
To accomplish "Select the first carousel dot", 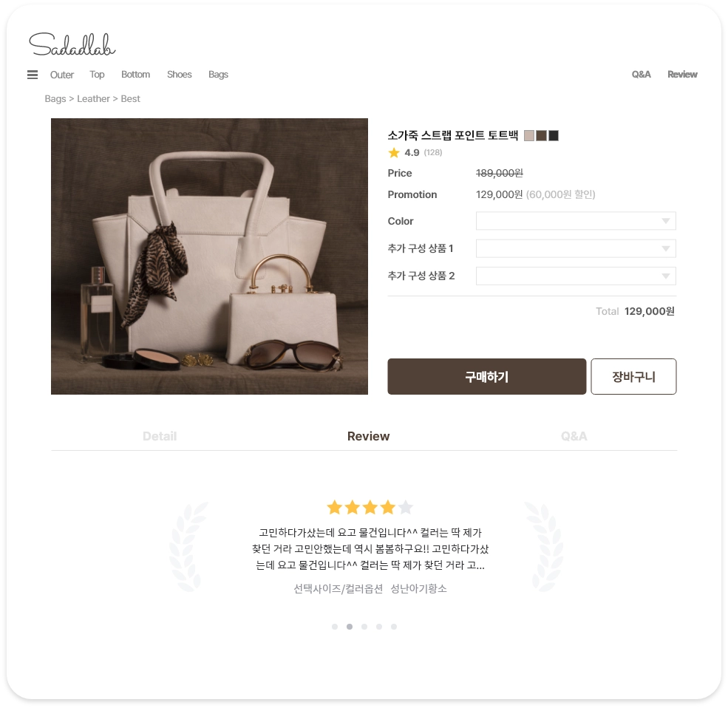I will [335, 627].
